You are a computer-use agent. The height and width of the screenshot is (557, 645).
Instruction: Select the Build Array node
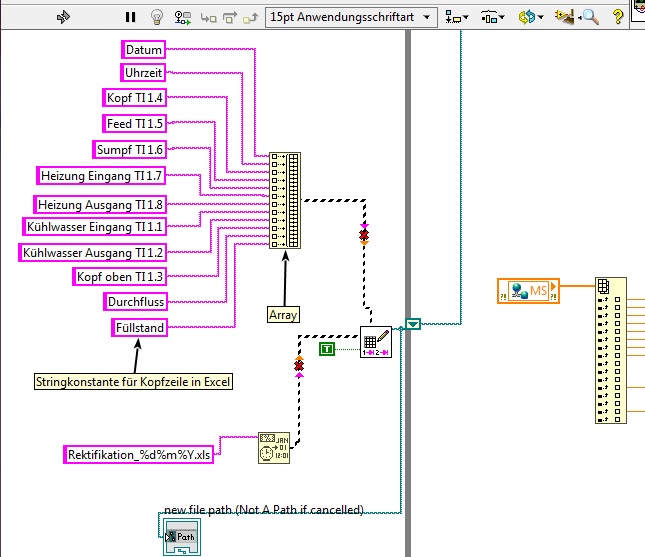coord(284,201)
